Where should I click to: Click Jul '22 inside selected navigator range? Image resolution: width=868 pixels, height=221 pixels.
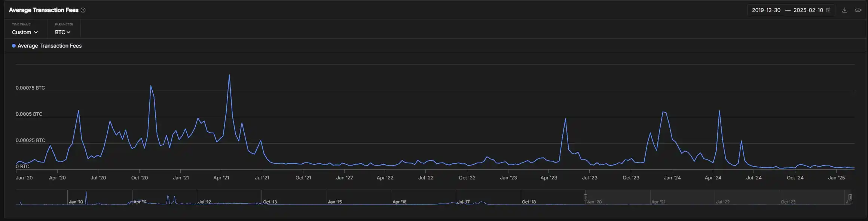click(x=722, y=202)
